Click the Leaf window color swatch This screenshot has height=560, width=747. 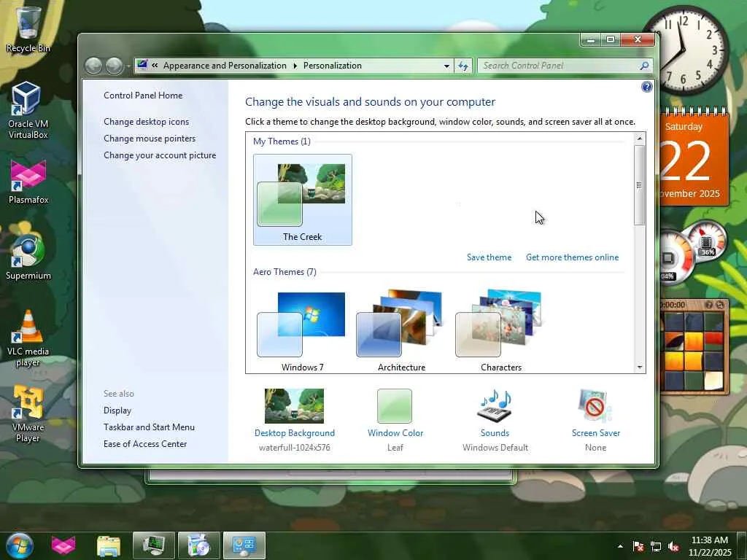pos(395,405)
